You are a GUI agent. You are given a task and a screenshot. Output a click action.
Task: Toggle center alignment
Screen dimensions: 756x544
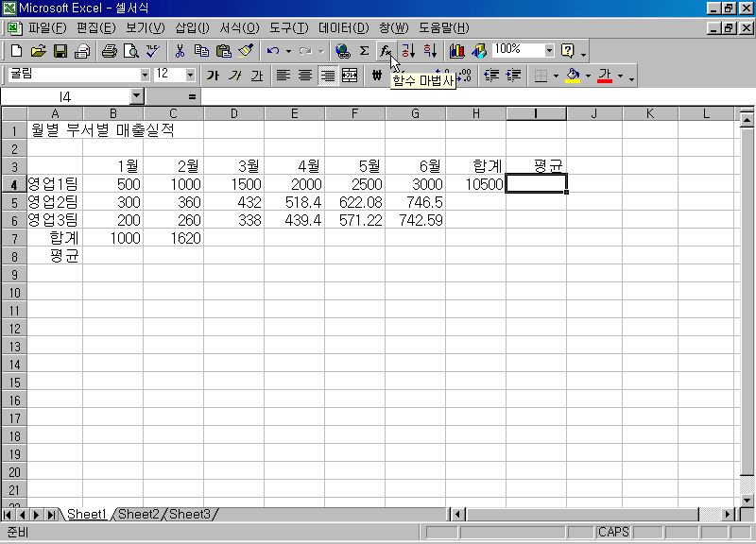pos(305,76)
